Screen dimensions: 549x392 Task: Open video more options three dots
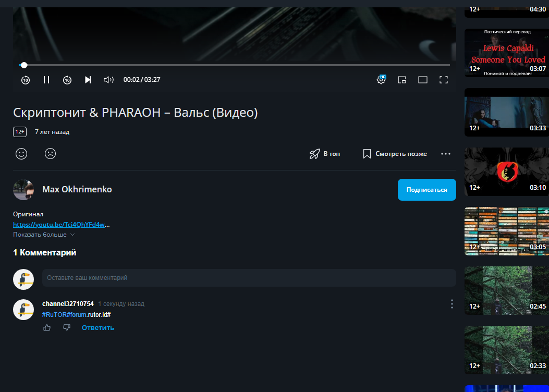click(x=446, y=154)
